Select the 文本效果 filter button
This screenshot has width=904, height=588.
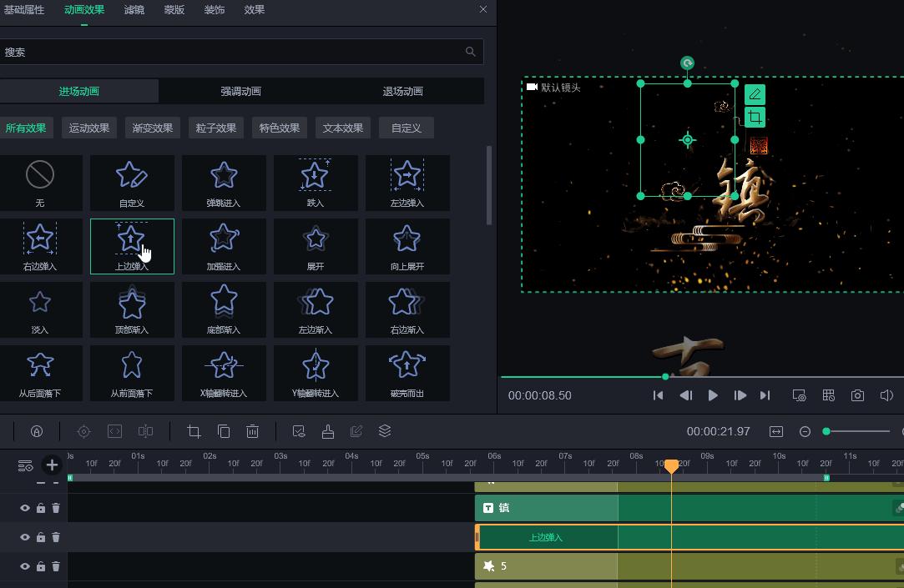tap(342, 128)
